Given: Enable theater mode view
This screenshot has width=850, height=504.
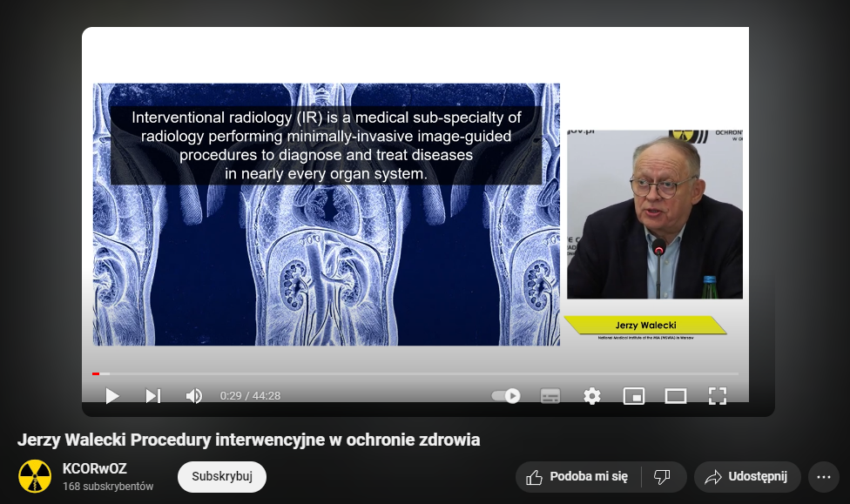Looking at the screenshot, I should [x=676, y=396].
